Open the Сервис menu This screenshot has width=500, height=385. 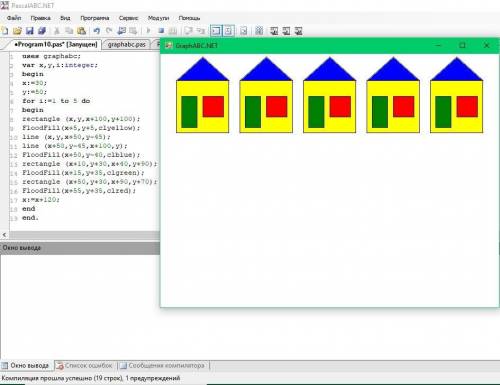pyautogui.click(x=128, y=18)
